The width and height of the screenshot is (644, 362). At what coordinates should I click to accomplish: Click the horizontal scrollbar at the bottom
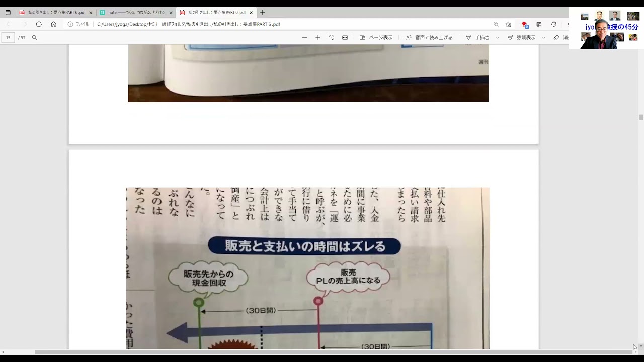click(x=322, y=352)
